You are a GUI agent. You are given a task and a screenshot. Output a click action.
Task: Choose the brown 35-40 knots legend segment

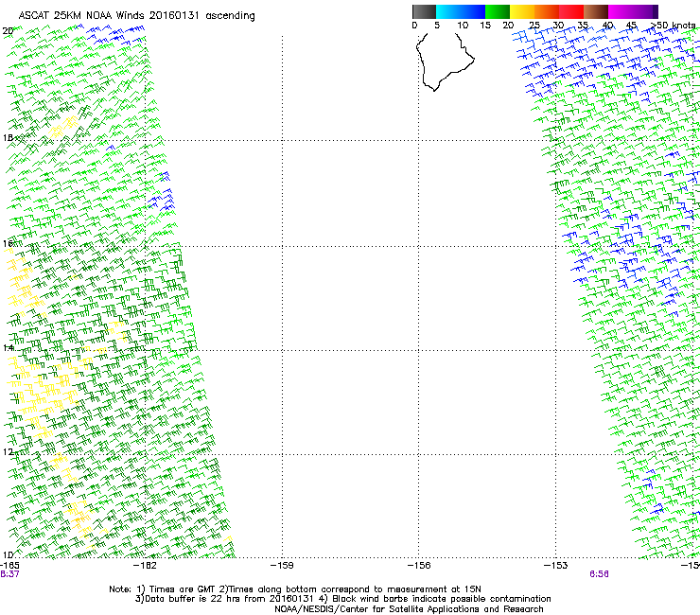(x=596, y=11)
